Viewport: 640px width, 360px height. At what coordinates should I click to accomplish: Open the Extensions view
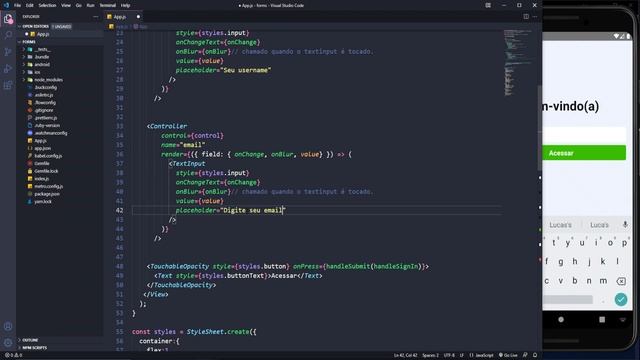pyautogui.click(x=8, y=85)
